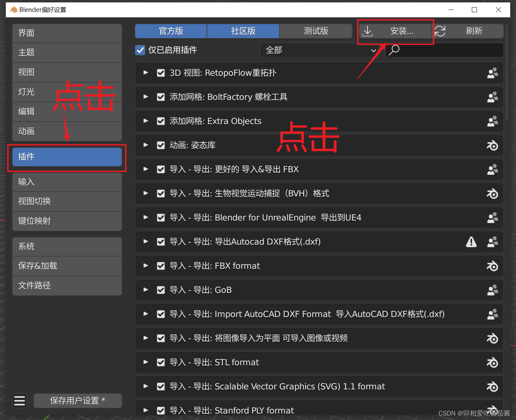
Task: Click community icon on Extra Objects row
Action: point(493,121)
